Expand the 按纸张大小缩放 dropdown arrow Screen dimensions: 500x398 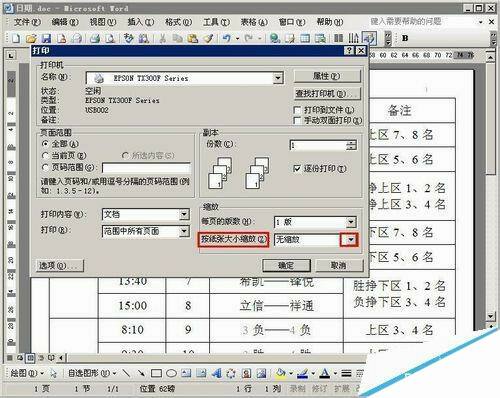point(350,240)
